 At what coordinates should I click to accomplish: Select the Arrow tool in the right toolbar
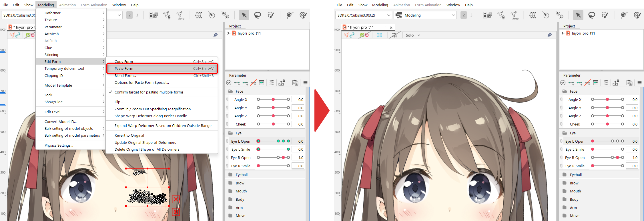click(x=578, y=15)
